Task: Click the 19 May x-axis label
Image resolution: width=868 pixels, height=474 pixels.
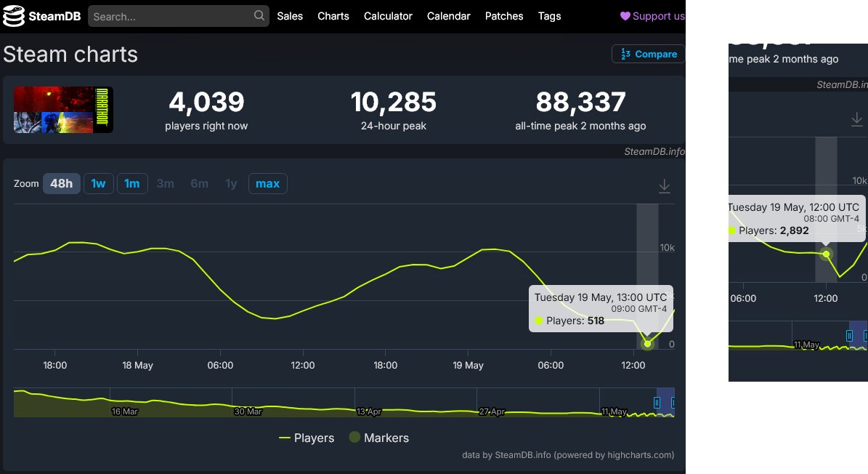Action: 469,366
